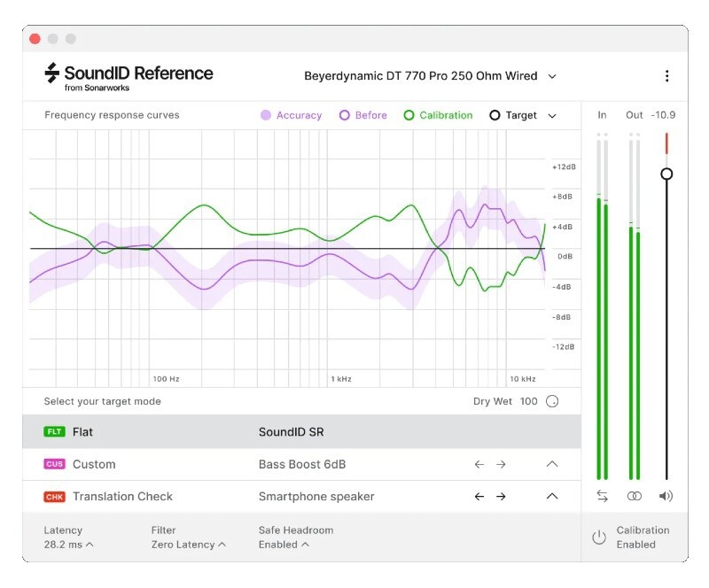Open the Beyerdynamic DT 770 device dropdown
709x588 pixels.
pos(430,76)
